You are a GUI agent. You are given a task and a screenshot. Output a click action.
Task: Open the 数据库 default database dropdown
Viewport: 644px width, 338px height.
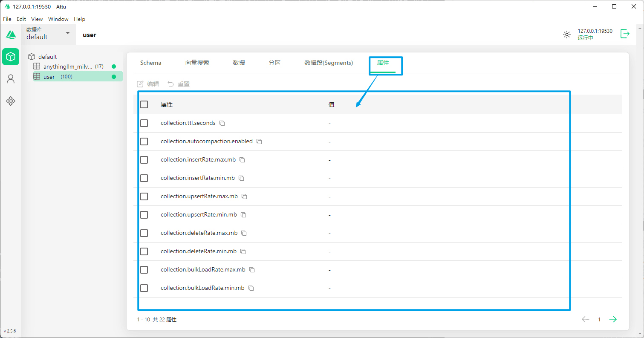click(48, 34)
